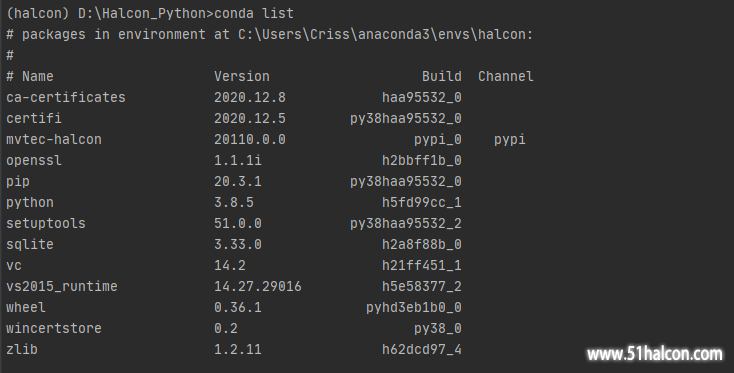Click the Version column header
Viewport: 734px width, 373px height.
point(242,76)
